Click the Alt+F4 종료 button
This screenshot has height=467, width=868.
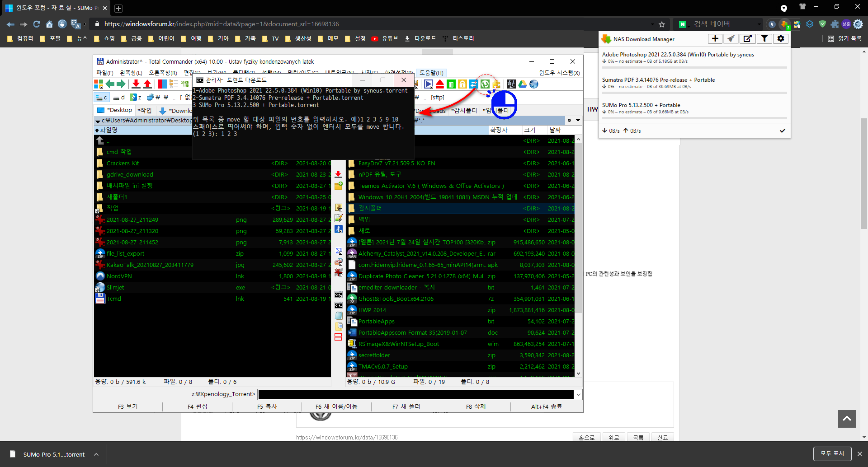[x=547, y=406]
